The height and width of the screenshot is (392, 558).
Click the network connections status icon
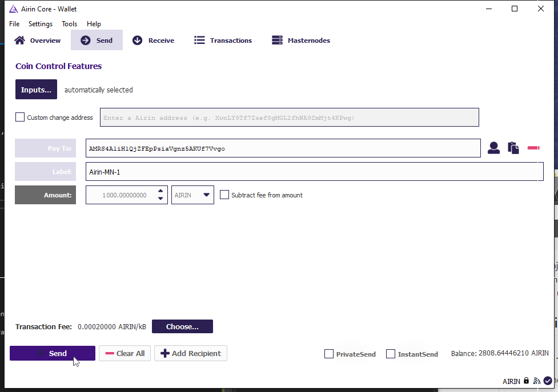pyautogui.click(x=537, y=381)
